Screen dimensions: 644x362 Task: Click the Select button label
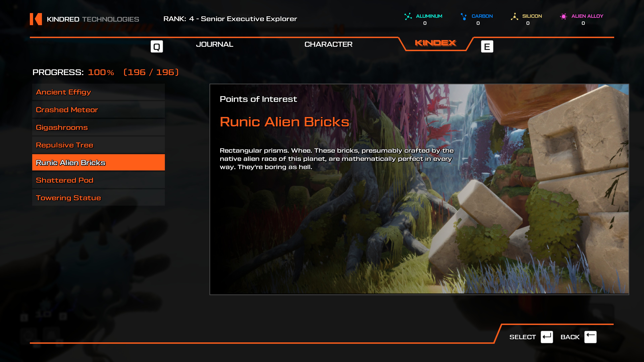pyautogui.click(x=523, y=337)
